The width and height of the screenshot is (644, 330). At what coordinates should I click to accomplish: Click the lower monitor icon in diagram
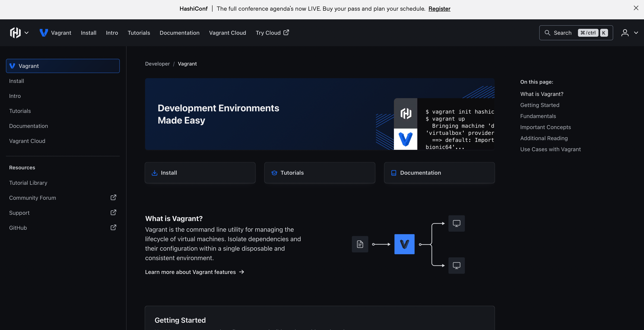pos(456,265)
